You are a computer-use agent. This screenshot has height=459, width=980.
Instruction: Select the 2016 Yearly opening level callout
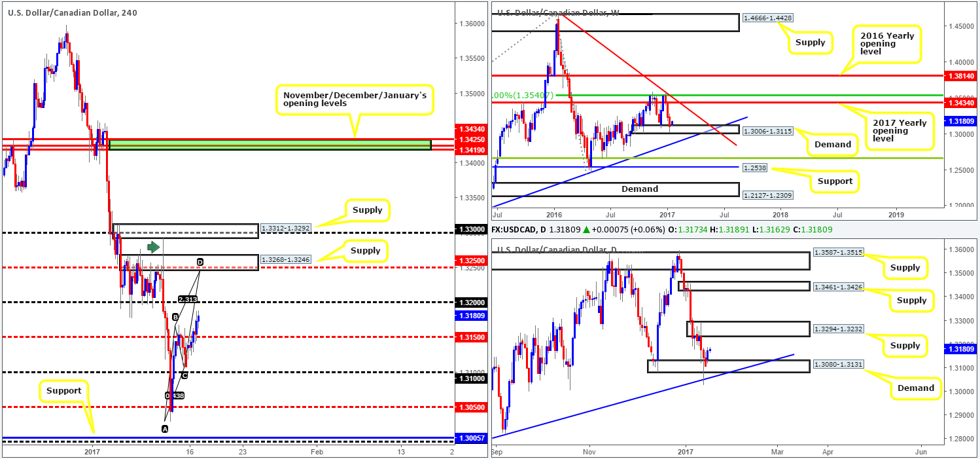click(886, 43)
